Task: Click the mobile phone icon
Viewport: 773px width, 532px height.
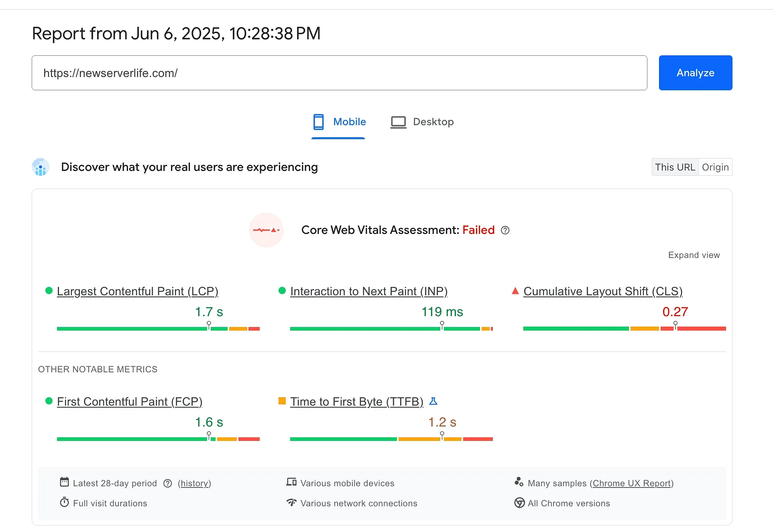Action: (x=318, y=122)
